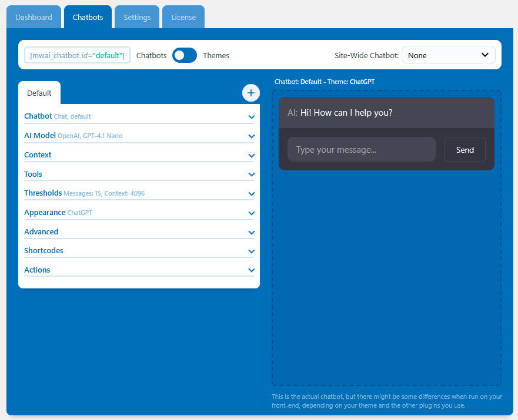This screenshot has width=518, height=420.
Task: Expand the Actions section chevron
Action: tap(251, 270)
